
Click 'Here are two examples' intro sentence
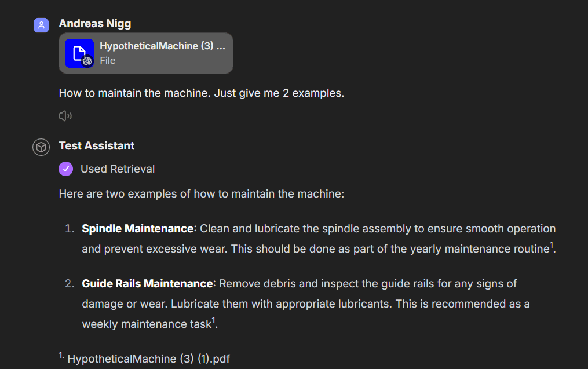201,193
